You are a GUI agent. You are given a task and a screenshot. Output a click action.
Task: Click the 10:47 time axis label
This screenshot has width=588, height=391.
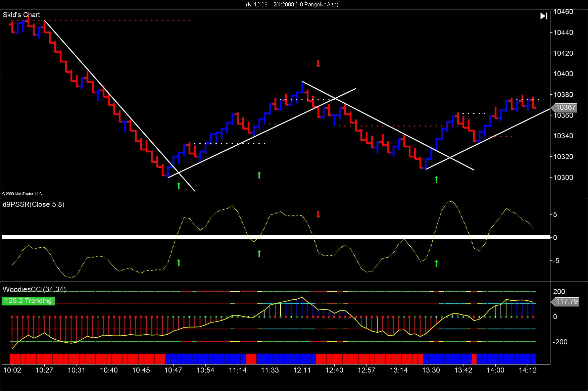(174, 370)
